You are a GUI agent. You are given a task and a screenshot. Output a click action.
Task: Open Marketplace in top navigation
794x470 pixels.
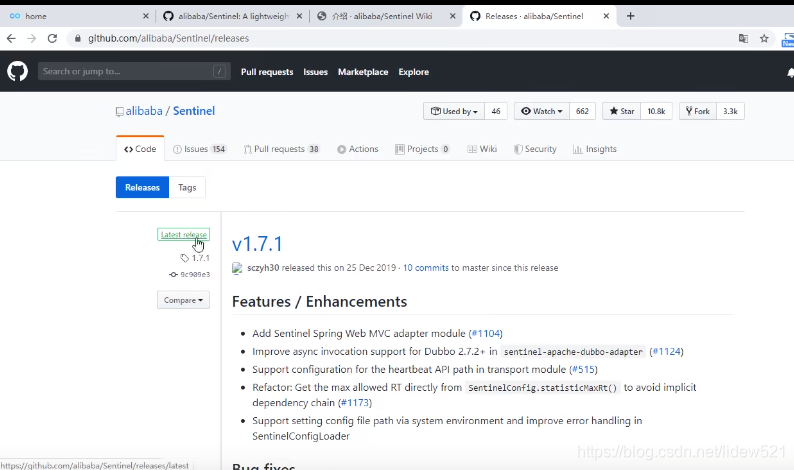click(363, 72)
